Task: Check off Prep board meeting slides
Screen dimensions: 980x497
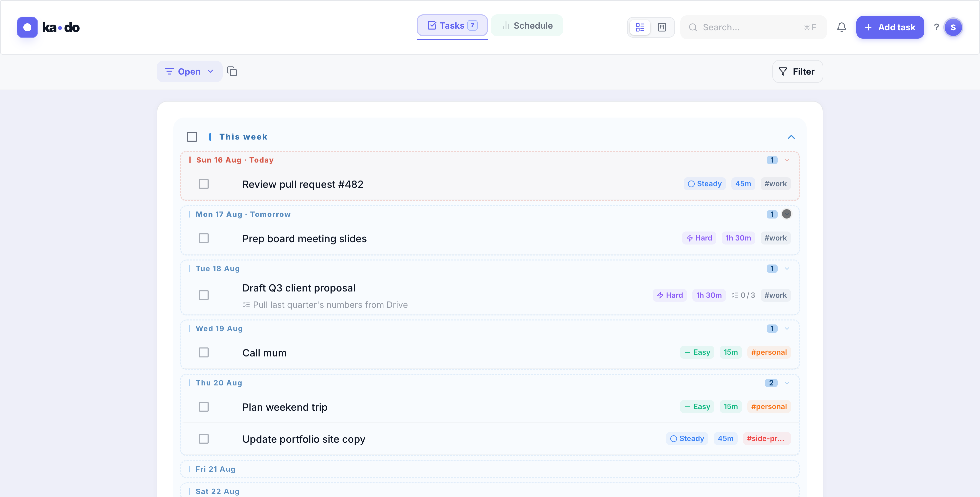Action: 204,239
